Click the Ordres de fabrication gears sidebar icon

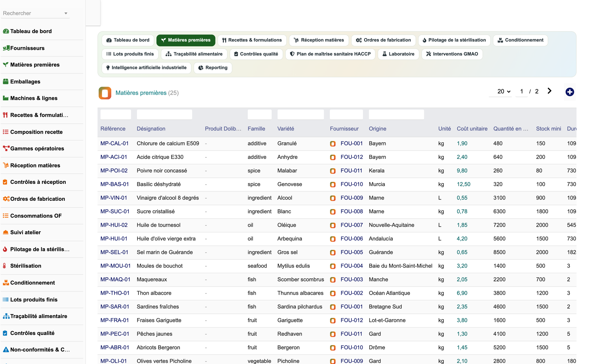click(x=6, y=199)
